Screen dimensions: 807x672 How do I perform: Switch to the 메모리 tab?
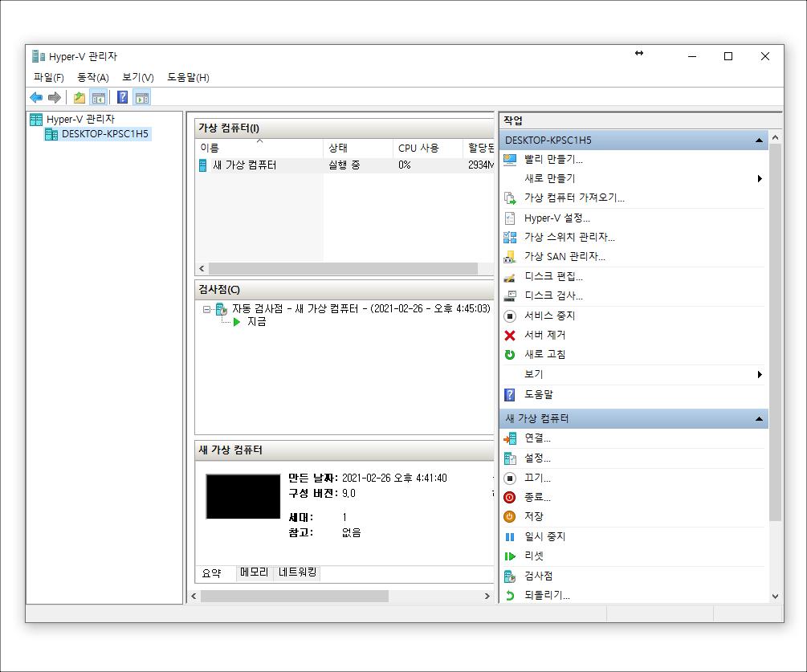pos(255,572)
